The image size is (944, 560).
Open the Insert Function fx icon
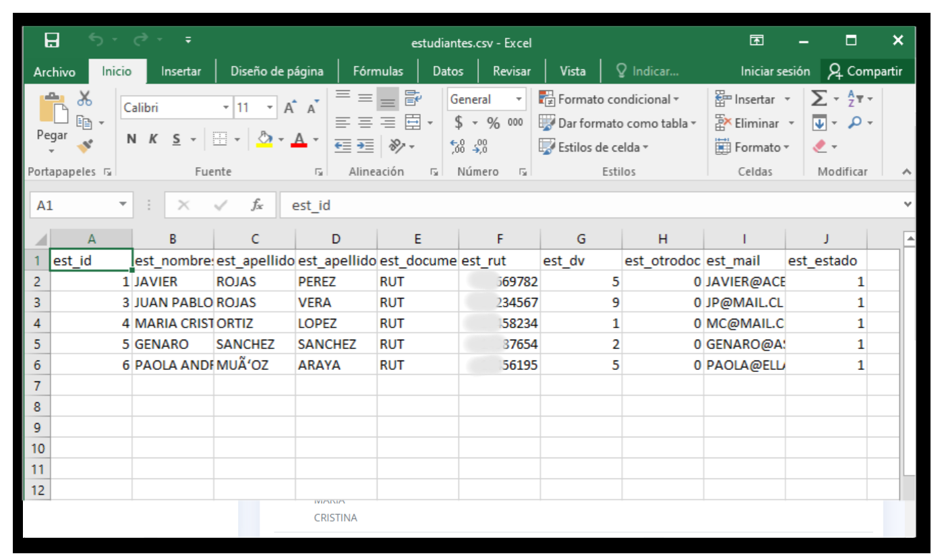[x=257, y=205]
